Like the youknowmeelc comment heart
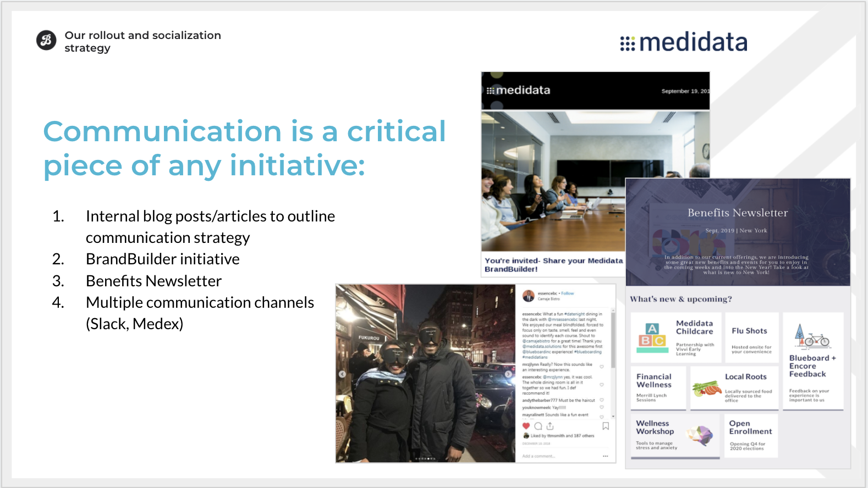This screenshot has height=488, width=868. 602,407
